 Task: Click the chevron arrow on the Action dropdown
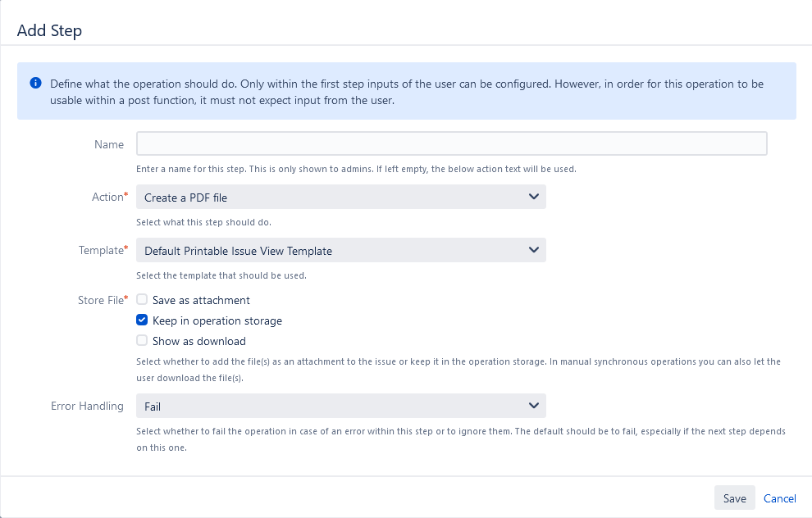(x=533, y=197)
